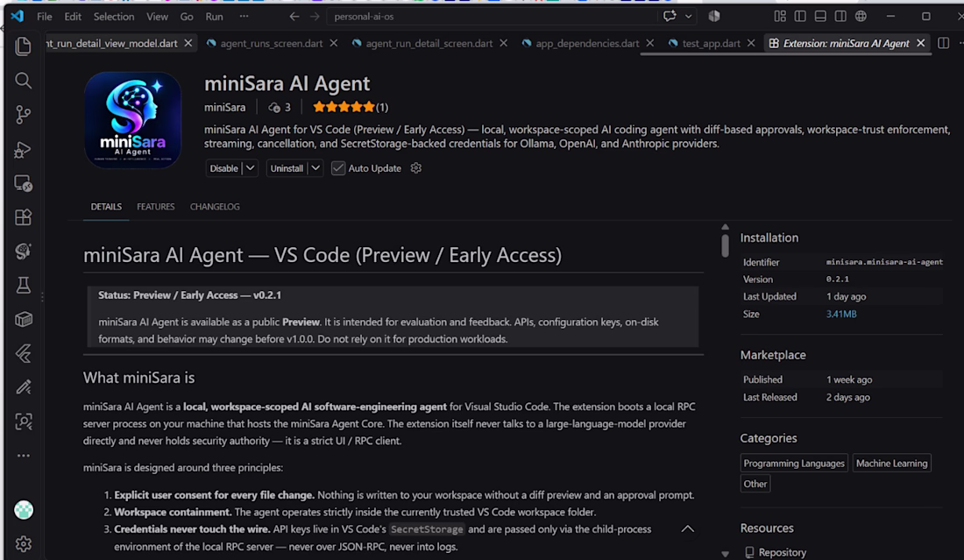
Task: Uninstall the miniSara AI Agent extension
Action: 287,167
